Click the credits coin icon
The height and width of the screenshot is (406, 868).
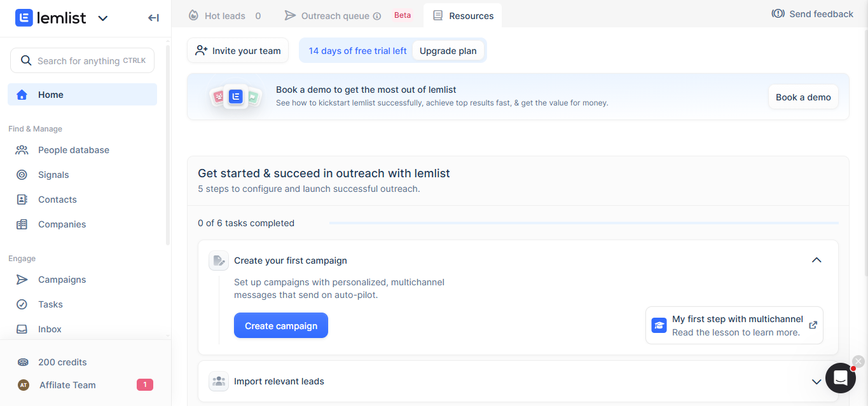tap(23, 362)
